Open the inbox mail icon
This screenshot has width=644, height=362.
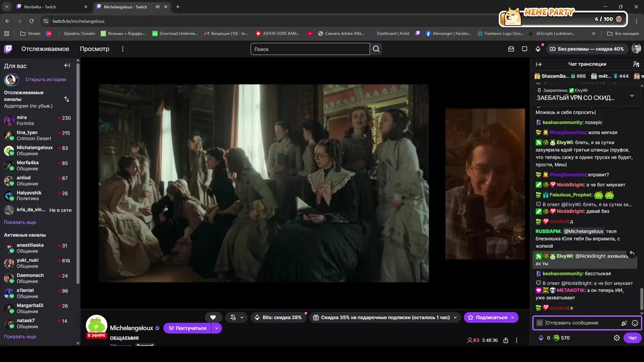point(511,49)
